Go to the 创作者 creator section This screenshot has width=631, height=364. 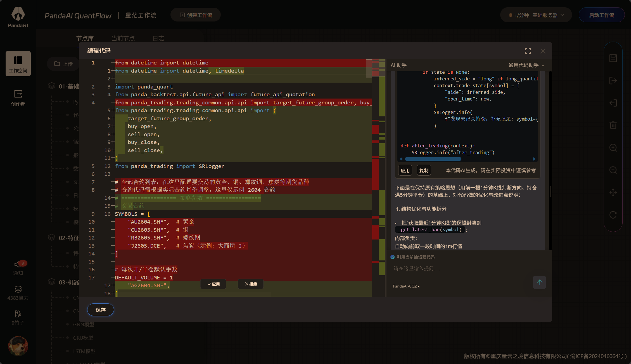pyautogui.click(x=18, y=98)
